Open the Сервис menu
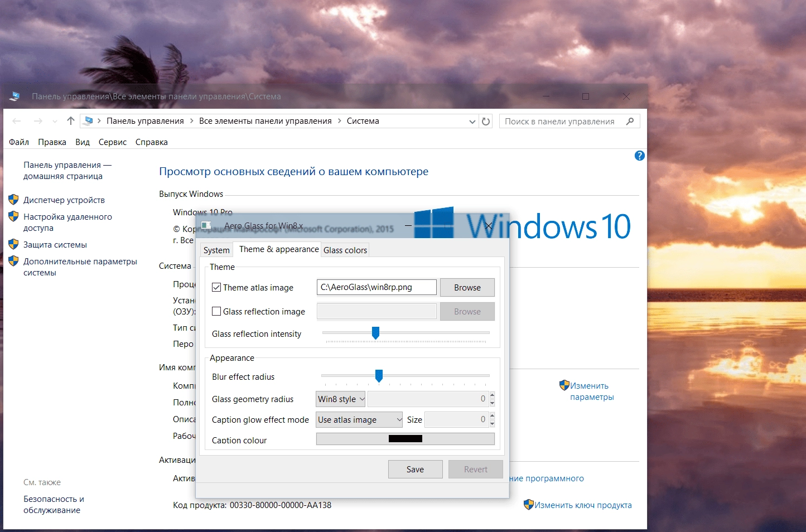 pos(113,142)
